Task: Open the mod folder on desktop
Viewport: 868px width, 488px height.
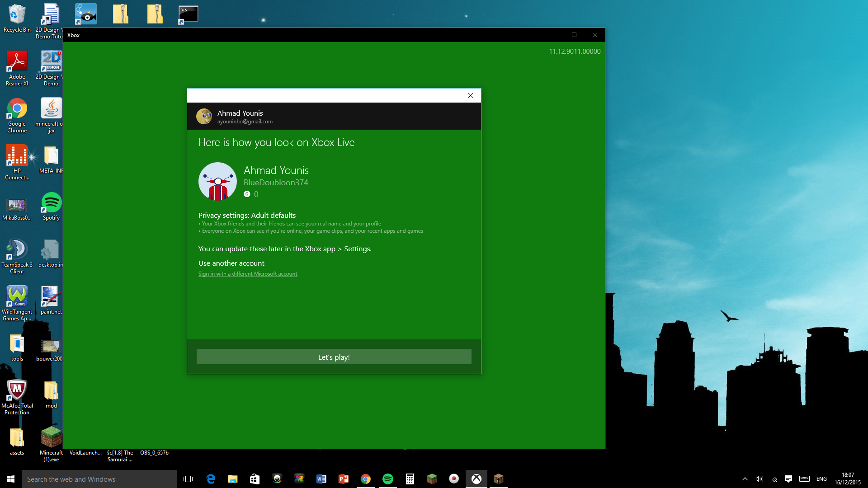Action: tap(51, 395)
